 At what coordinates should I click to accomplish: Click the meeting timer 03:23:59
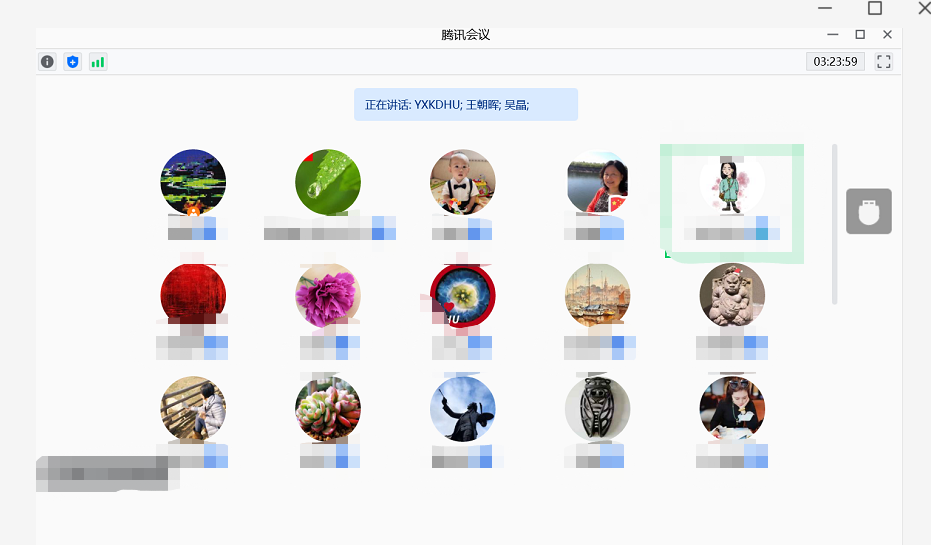pyautogui.click(x=835, y=62)
